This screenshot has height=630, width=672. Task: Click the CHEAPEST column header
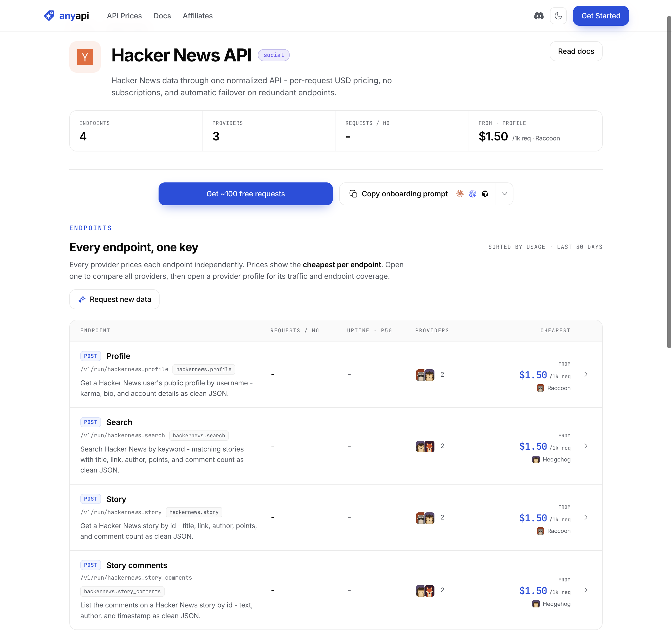pos(555,330)
